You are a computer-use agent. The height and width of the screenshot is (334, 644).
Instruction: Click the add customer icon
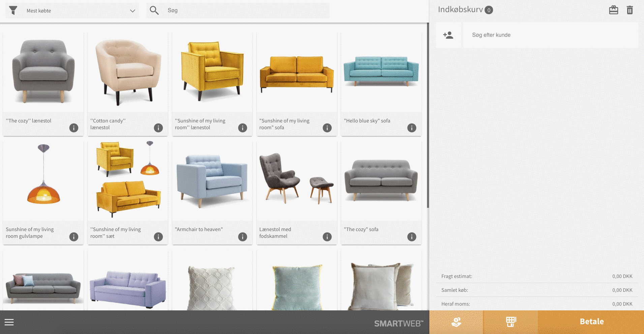click(448, 35)
